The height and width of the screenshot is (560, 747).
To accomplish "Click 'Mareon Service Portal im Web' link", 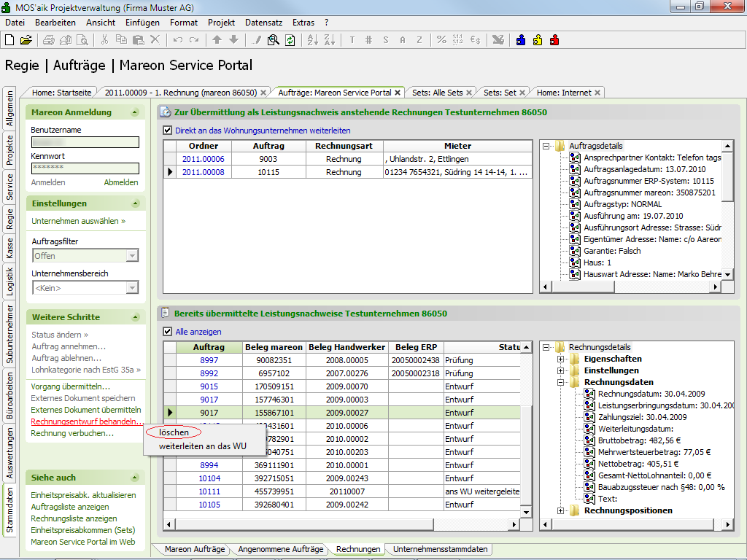I will (83, 542).
